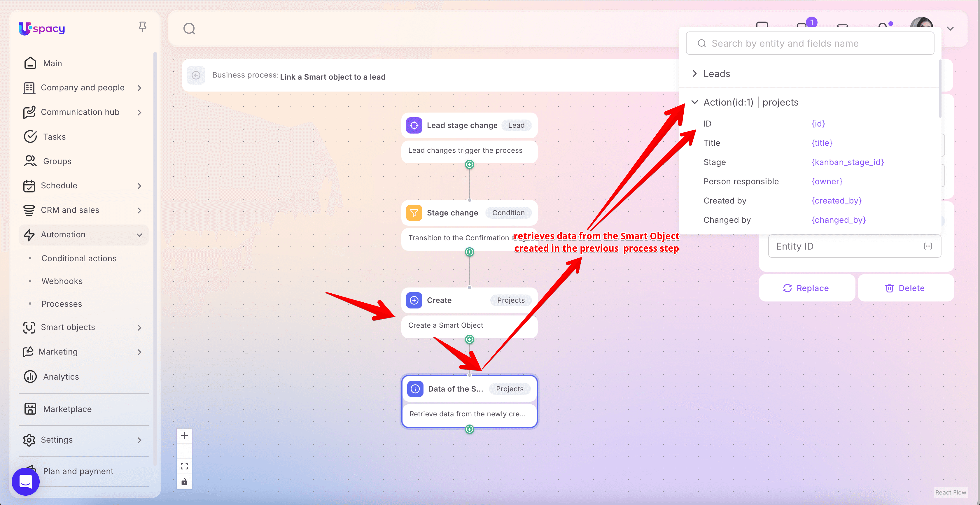Toggle the canvas lock control
The image size is (980, 505).
184,482
